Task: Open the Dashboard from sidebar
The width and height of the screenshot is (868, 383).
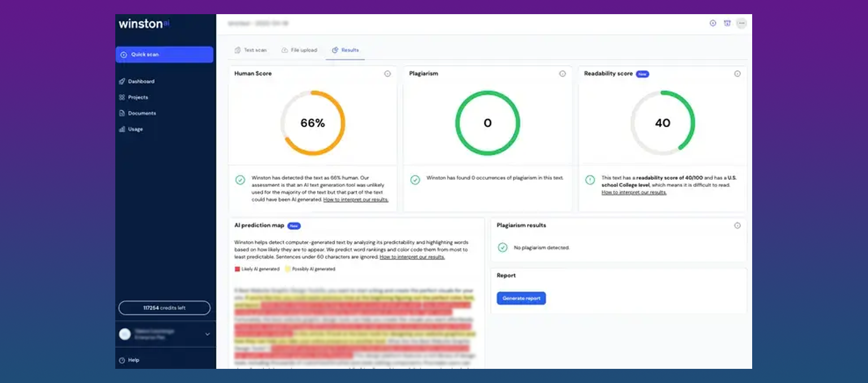Action: pos(141,81)
